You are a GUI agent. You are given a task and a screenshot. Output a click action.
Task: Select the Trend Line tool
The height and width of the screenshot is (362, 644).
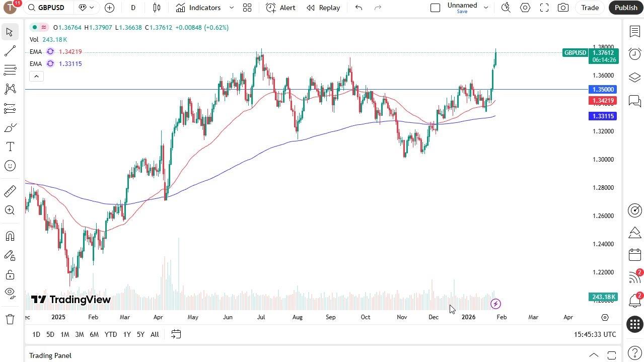pyautogui.click(x=10, y=51)
